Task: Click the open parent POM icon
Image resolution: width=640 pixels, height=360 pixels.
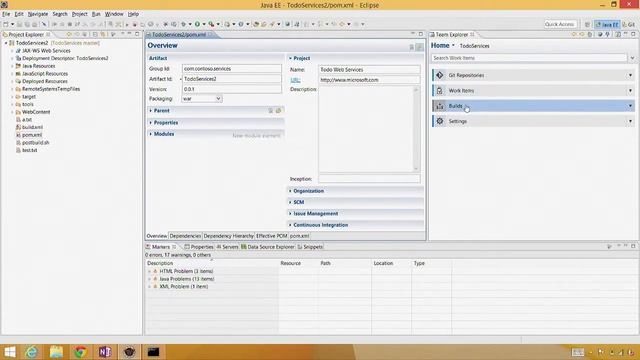Action: pos(278,111)
